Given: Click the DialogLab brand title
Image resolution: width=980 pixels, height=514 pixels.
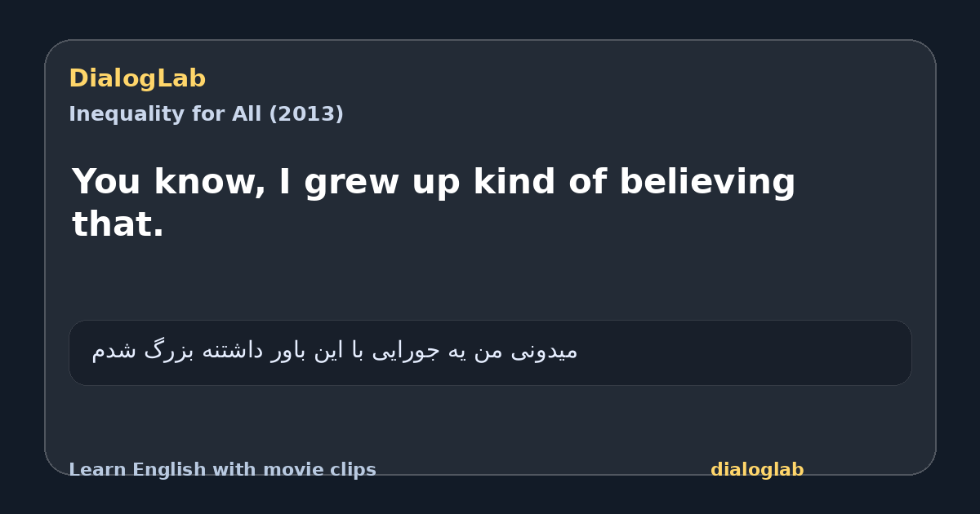Looking at the screenshot, I should [x=137, y=79].
